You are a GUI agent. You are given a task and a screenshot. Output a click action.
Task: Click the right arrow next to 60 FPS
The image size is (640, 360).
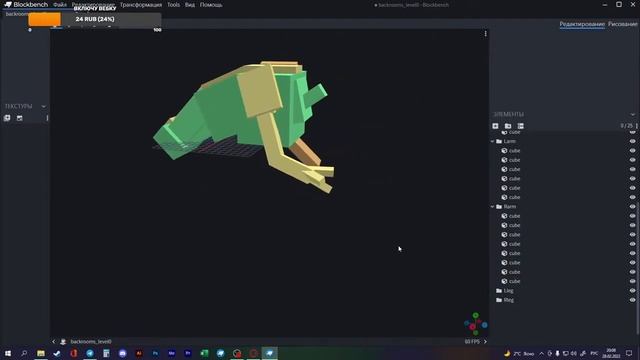point(485,342)
